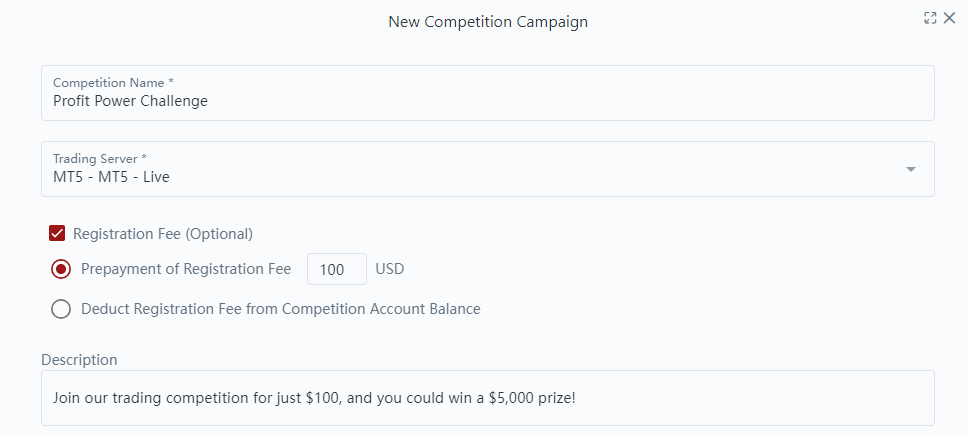The width and height of the screenshot is (967, 436).
Task: Click the USD currency label
Action: pos(390,269)
